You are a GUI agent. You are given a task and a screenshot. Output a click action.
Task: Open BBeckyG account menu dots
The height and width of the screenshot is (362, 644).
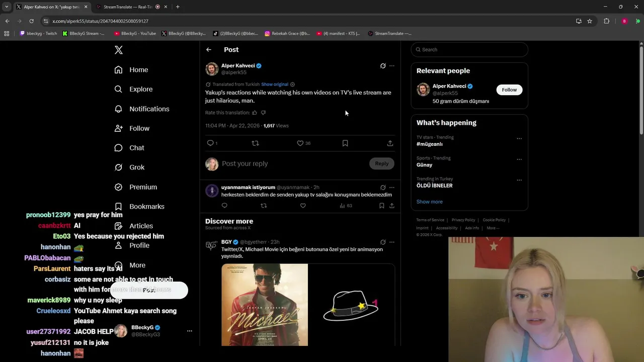click(x=190, y=331)
